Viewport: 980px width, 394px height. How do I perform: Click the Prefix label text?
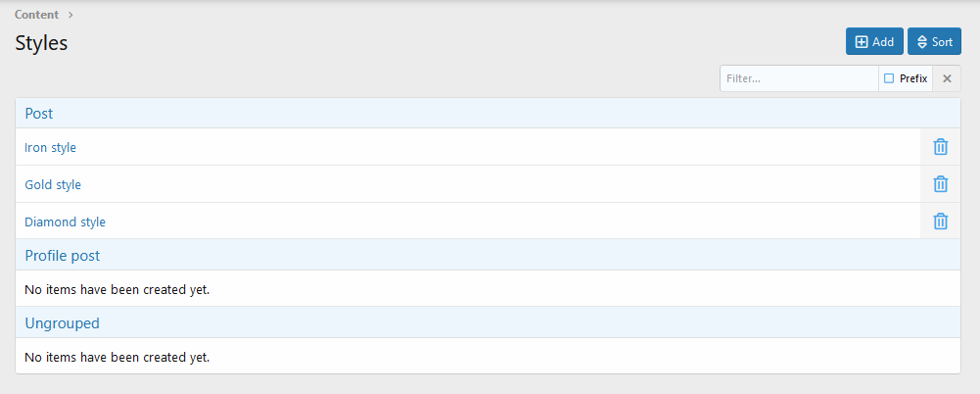[x=913, y=78]
